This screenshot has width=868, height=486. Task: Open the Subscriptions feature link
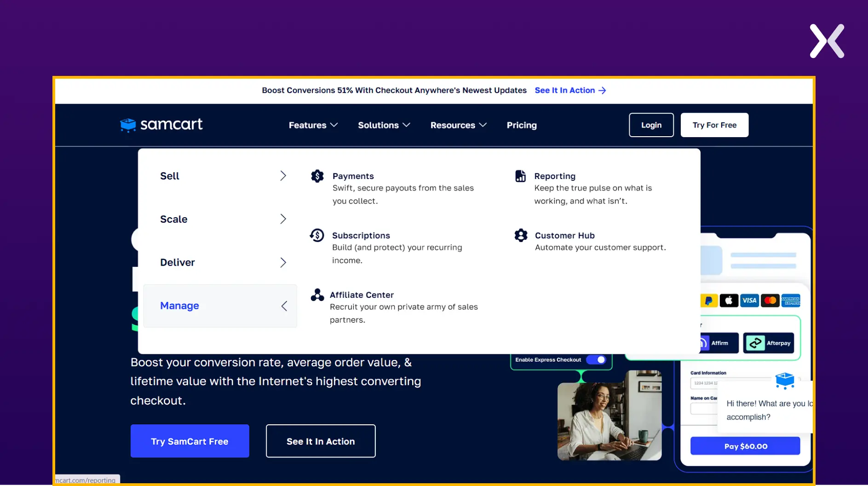point(361,235)
